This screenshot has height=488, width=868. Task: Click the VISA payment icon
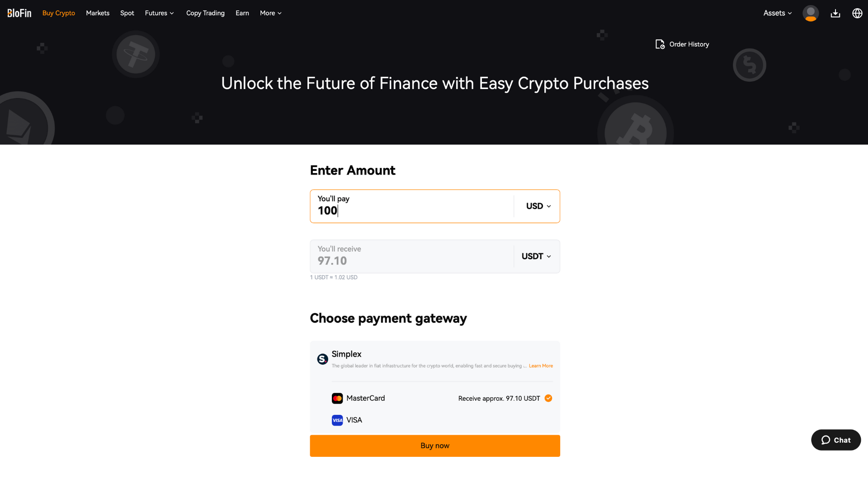337,420
